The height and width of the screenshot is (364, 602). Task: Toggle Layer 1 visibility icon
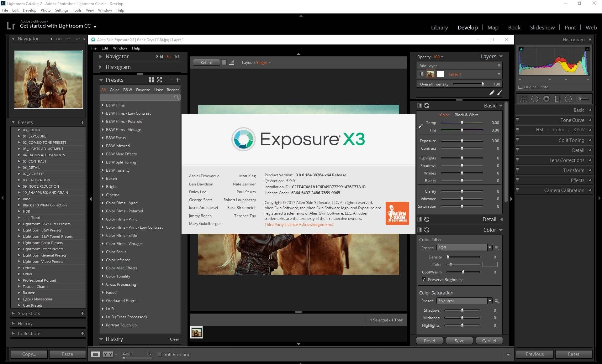421,74
